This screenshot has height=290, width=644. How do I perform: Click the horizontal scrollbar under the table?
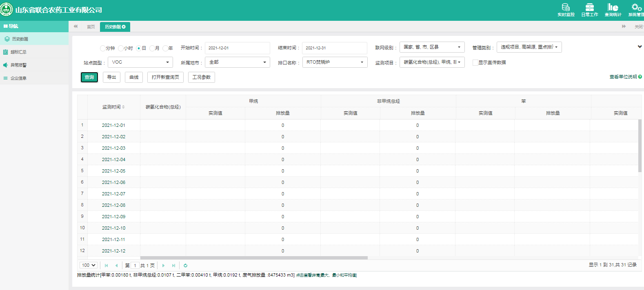[254, 258]
